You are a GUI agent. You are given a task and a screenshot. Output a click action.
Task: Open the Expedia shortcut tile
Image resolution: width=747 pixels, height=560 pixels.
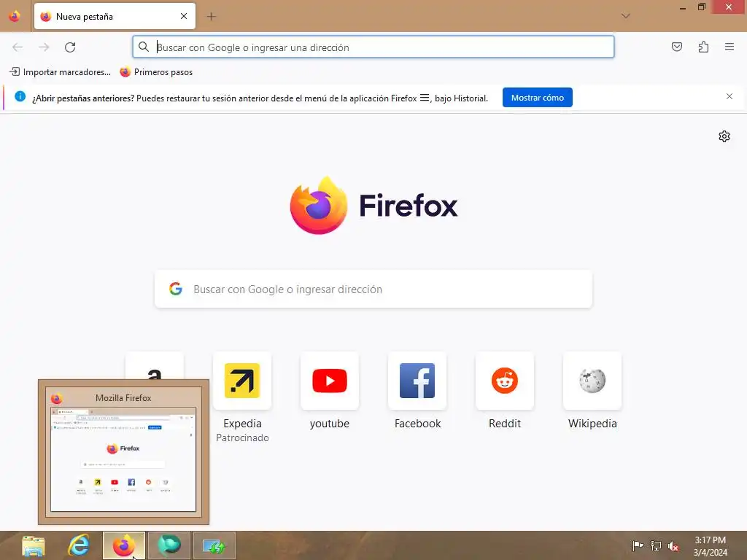[x=242, y=381]
